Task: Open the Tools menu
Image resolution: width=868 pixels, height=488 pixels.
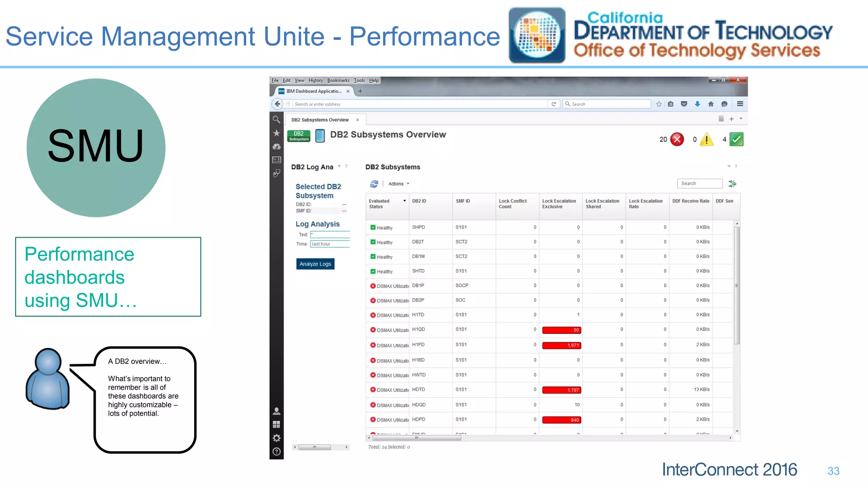Action: click(x=359, y=80)
